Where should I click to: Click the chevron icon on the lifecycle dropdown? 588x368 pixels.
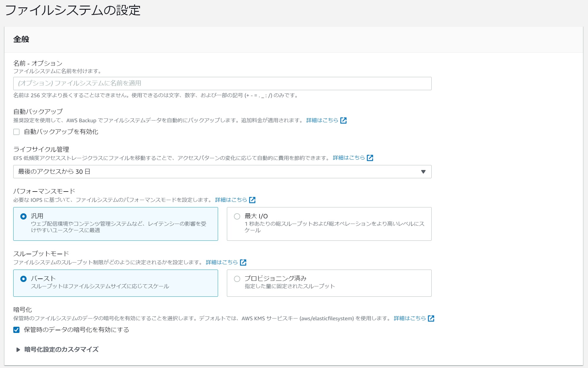pos(423,171)
